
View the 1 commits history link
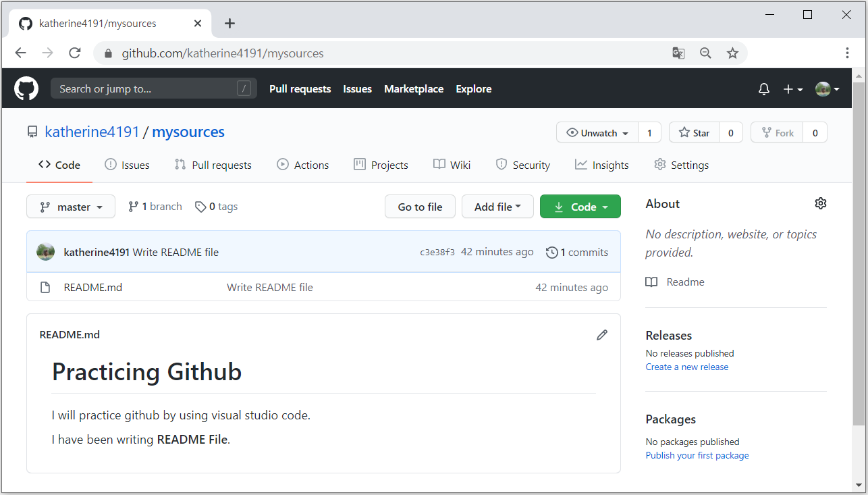[x=577, y=253]
